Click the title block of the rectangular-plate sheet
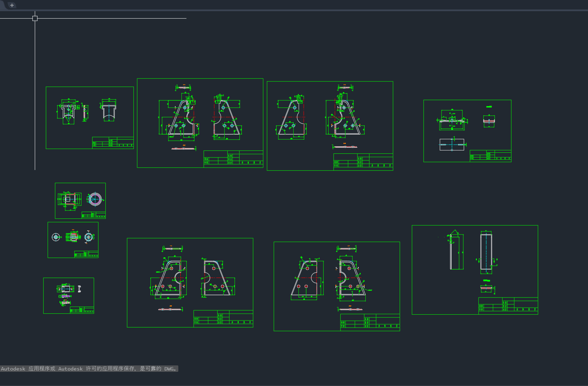This screenshot has width=588, height=386. tap(490, 156)
